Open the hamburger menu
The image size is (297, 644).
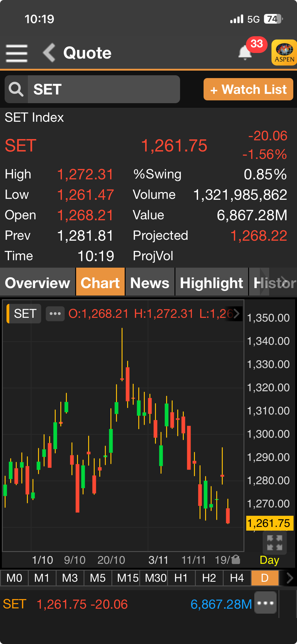(17, 53)
